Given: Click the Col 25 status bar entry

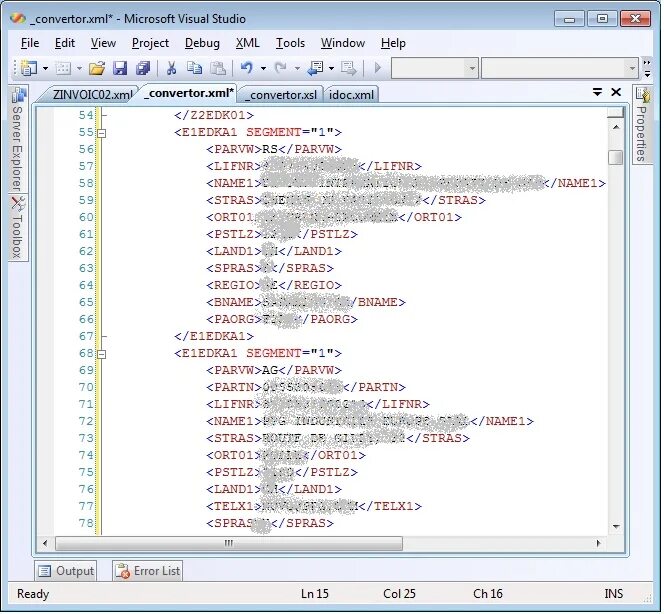Looking at the screenshot, I should click(x=399, y=594).
